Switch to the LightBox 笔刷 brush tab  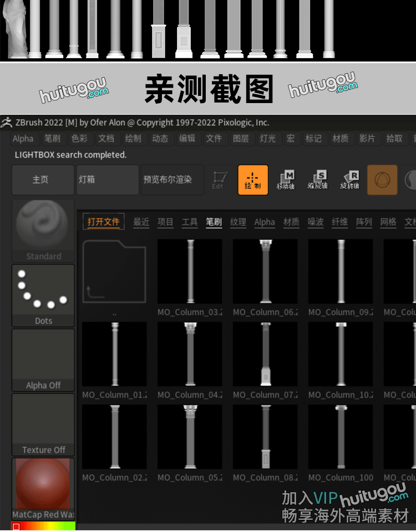[214, 222]
